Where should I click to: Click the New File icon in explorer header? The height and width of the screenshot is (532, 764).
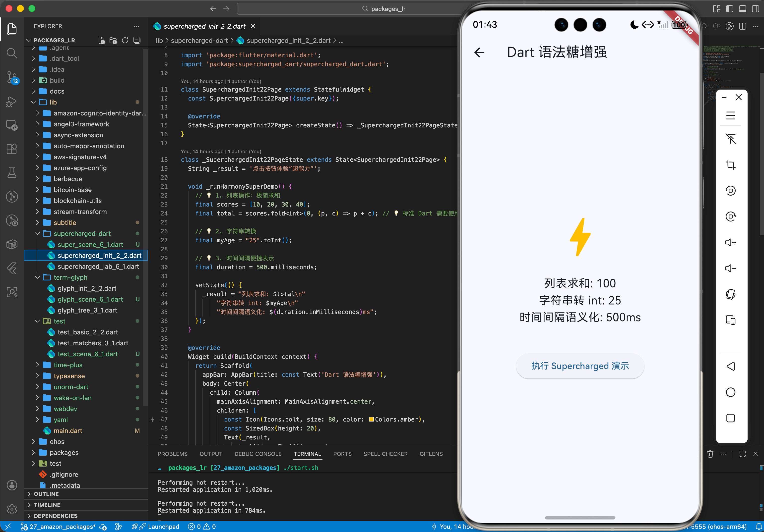[x=102, y=40]
